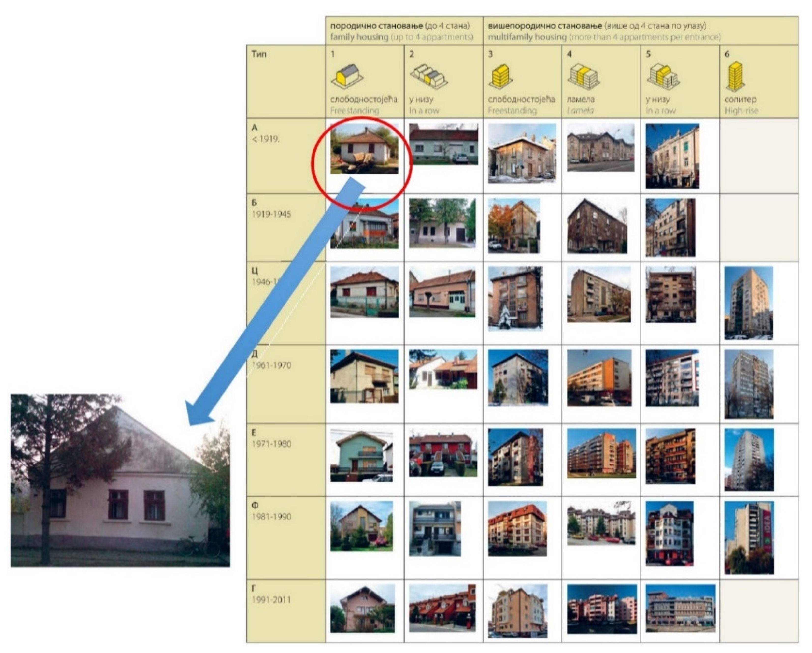This screenshot has width=812, height=653.
Task: Click the 1991-2011 red row houses photo
Action: [442, 608]
